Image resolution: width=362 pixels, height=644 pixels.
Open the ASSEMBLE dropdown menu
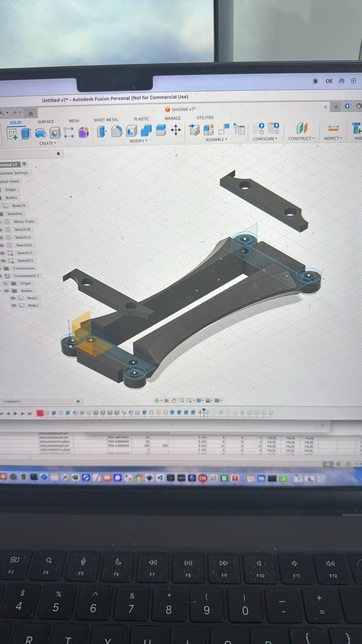216,140
